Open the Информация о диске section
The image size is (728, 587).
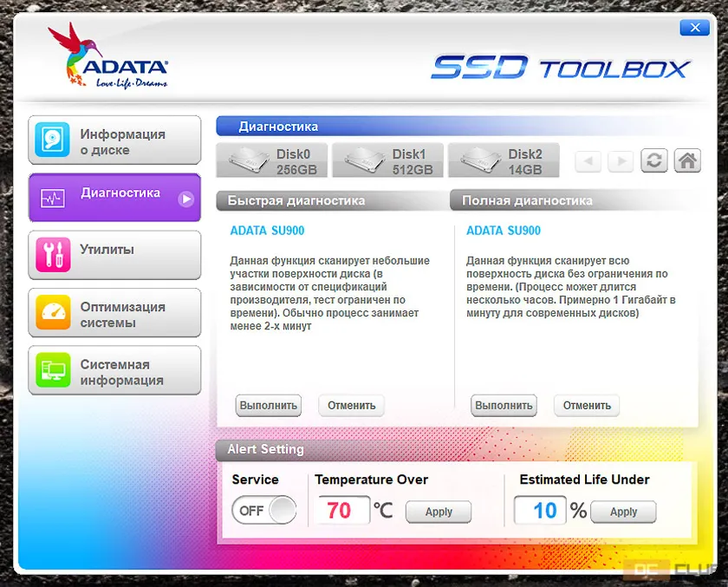pyautogui.click(x=114, y=140)
